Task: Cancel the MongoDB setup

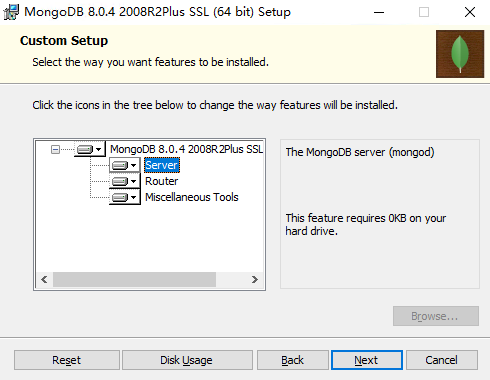Action: (x=442, y=360)
